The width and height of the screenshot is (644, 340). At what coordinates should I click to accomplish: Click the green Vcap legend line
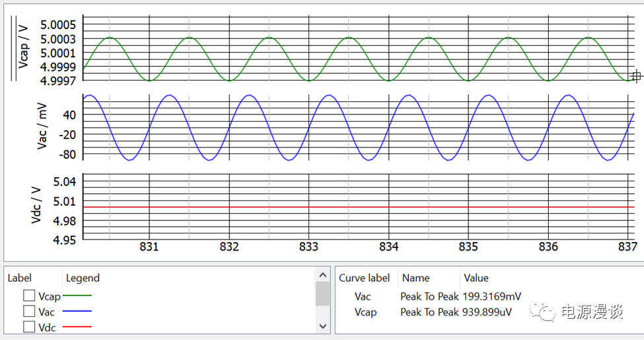[x=77, y=296]
